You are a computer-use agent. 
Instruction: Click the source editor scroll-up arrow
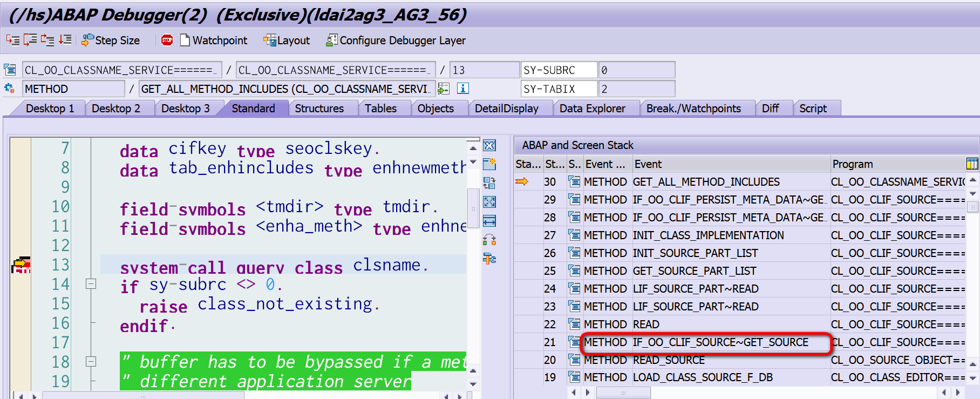click(x=473, y=148)
